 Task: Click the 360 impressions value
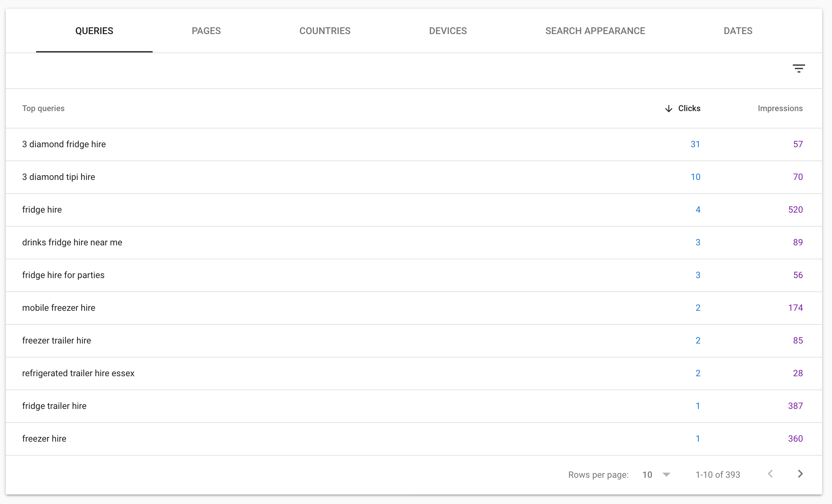click(x=796, y=439)
